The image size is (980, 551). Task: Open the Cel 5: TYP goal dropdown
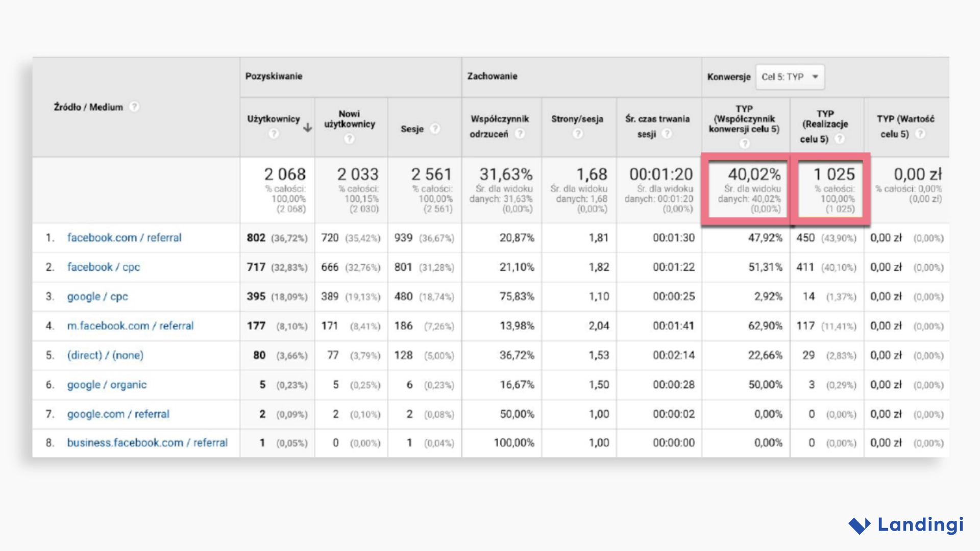coord(790,77)
